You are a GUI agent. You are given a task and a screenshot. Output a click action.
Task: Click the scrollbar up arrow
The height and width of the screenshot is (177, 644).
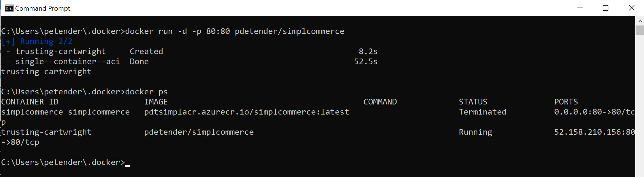click(x=640, y=21)
